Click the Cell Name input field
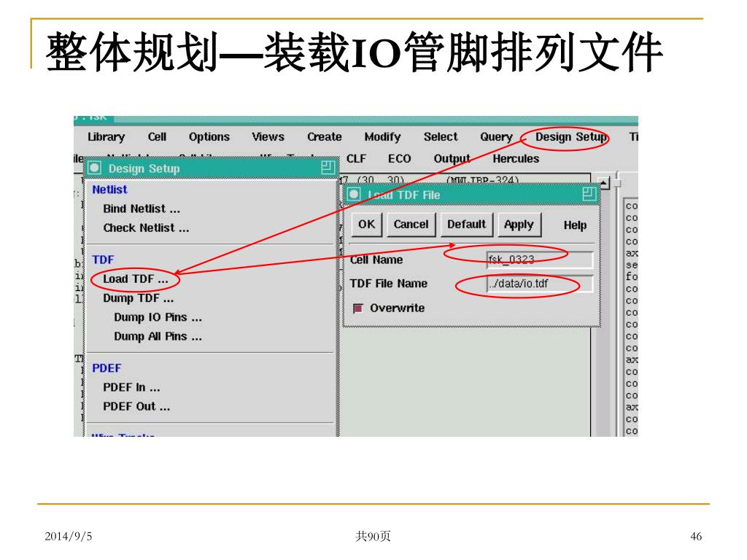This screenshot has width=747, height=560. tap(539, 260)
